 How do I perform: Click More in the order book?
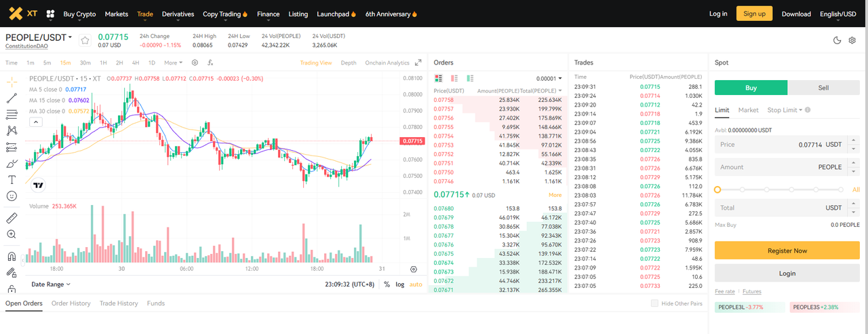coord(555,195)
